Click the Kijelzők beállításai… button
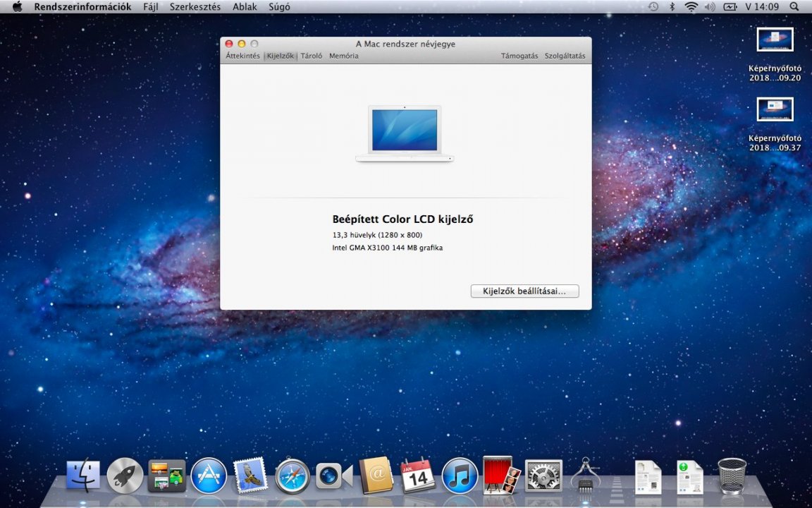The height and width of the screenshot is (508, 812). [x=524, y=291]
